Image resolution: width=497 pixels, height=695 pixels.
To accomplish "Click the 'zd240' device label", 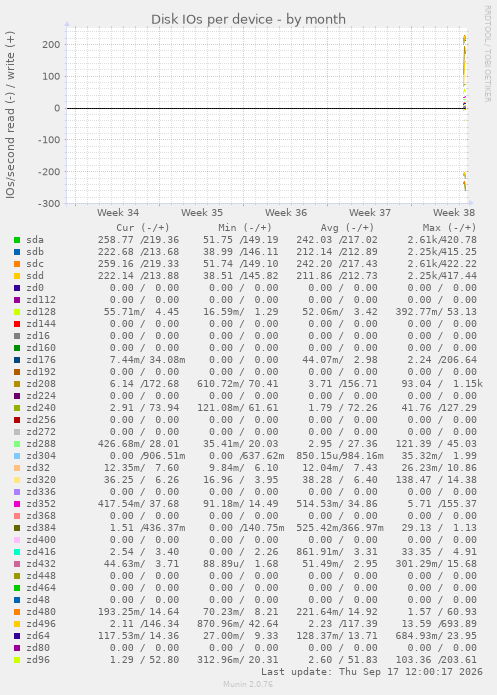I will [x=41, y=407].
